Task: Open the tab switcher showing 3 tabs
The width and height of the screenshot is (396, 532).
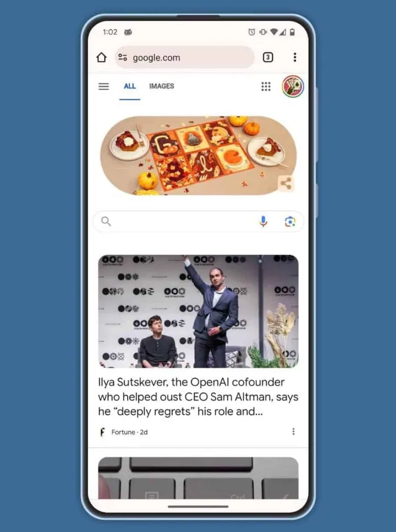Action: pos(268,57)
